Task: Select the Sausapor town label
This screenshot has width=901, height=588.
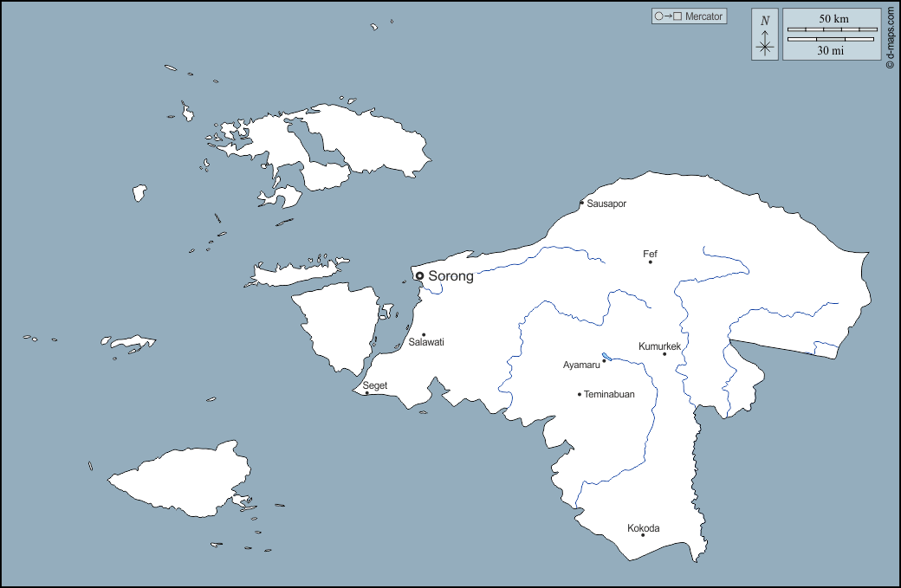Action: tap(606, 204)
